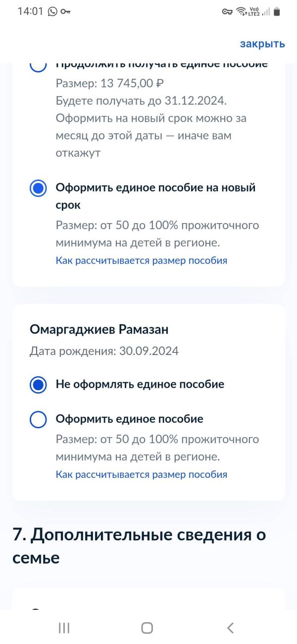The width and height of the screenshot is (297, 644).
Task: Go home via the square navigation button
Action: [147, 628]
